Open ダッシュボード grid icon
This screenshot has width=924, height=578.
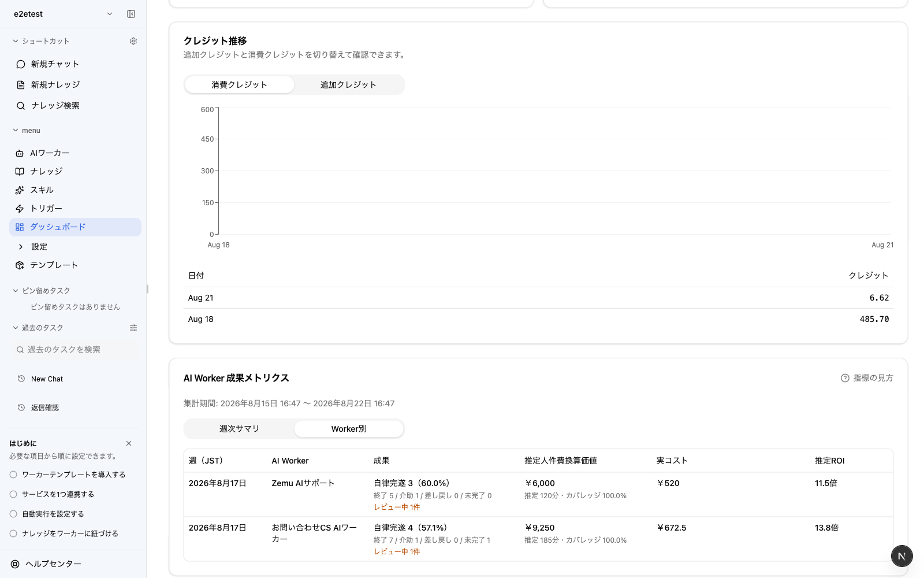(20, 227)
